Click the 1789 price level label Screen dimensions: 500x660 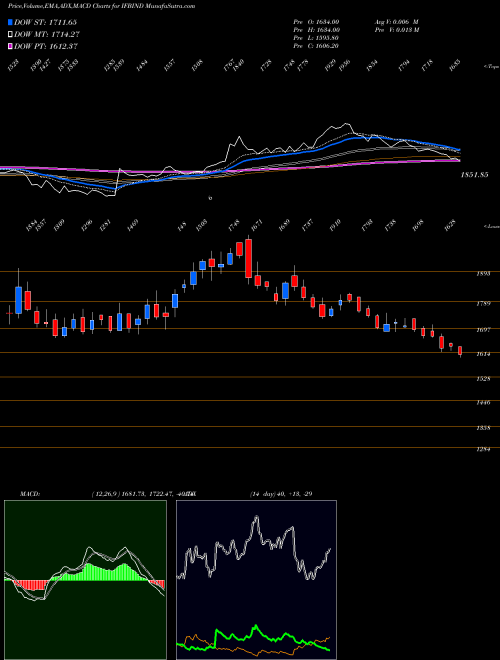(x=483, y=303)
